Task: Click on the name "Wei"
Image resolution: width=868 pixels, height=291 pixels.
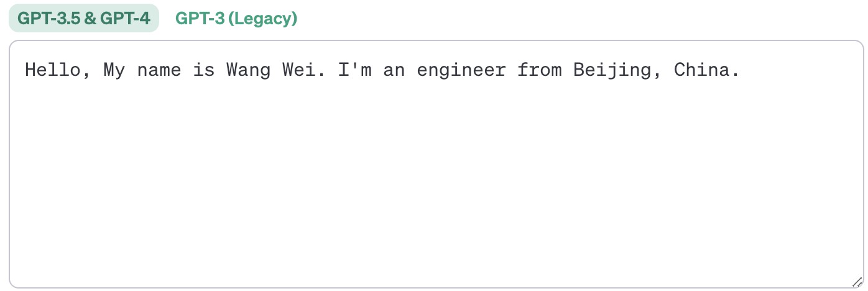Action: pos(299,70)
